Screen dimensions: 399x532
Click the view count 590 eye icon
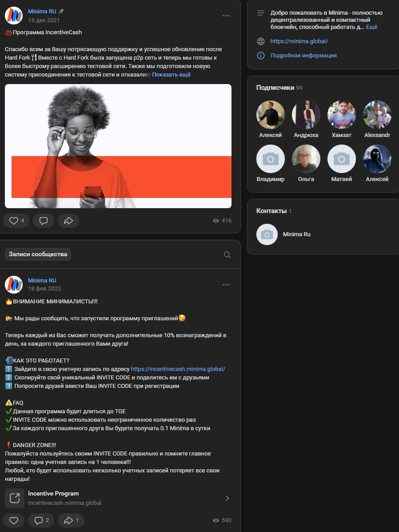[x=215, y=520]
